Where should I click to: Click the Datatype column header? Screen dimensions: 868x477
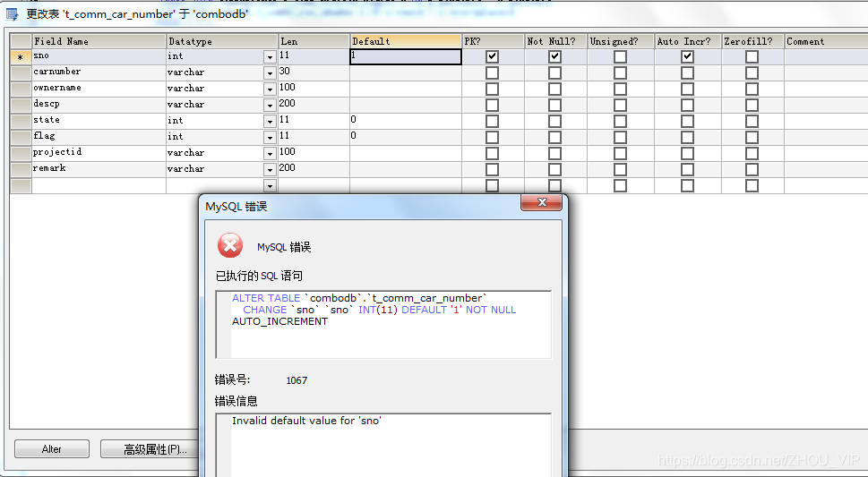point(222,41)
